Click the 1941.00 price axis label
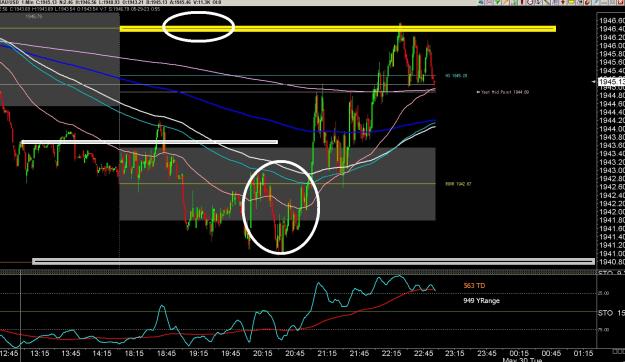Screen dimensions: 625x362 click(x=612, y=254)
